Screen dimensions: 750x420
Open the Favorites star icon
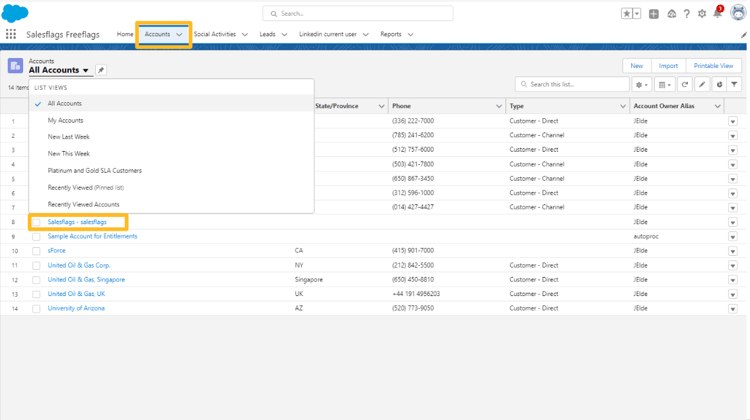pos(627,13)
